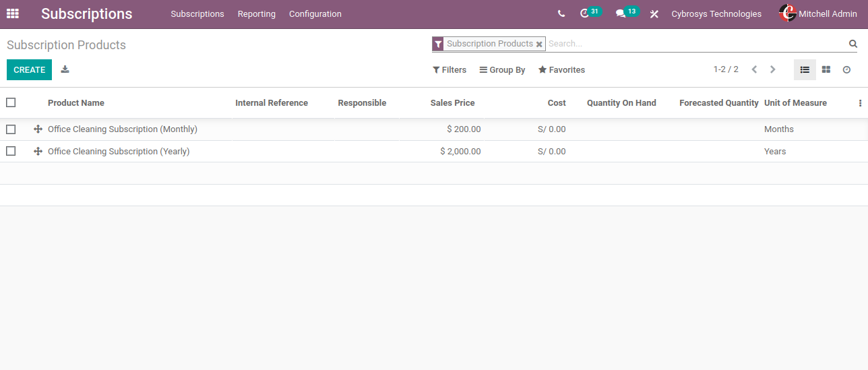
Task: Open the Favorites dropdown
Action: pos(561,70)
